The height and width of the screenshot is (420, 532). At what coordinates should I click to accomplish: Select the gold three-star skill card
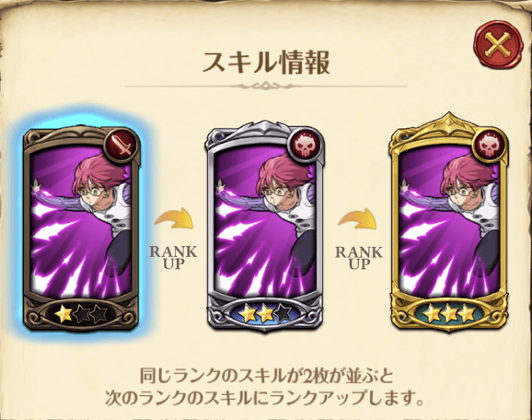tap(449, 222)
